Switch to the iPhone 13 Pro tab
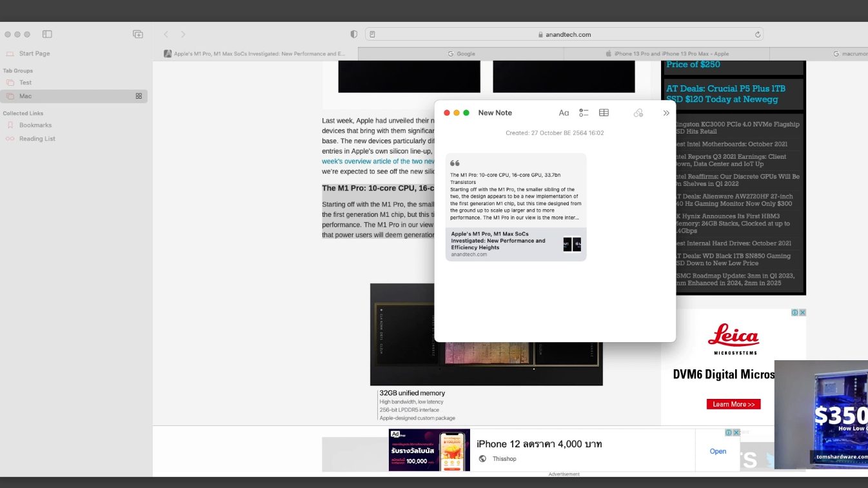Viewport: 868px width, 488px height. pyautogui.click(x=667, y=54)
